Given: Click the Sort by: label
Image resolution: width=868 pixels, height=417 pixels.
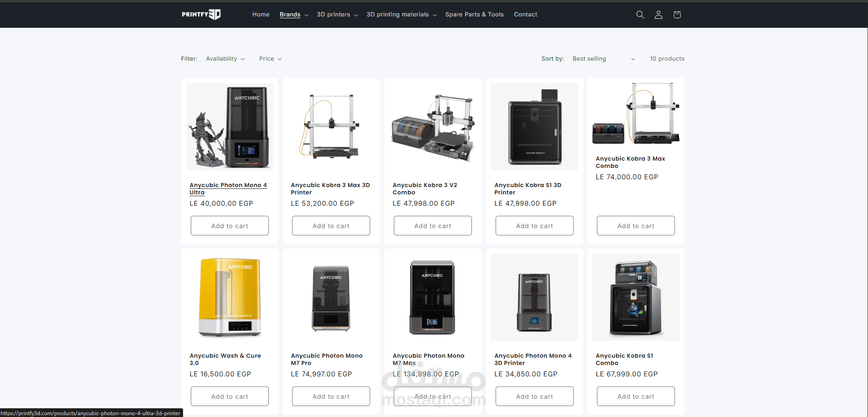Looking at the screenshot, I should tap(553, 59).
